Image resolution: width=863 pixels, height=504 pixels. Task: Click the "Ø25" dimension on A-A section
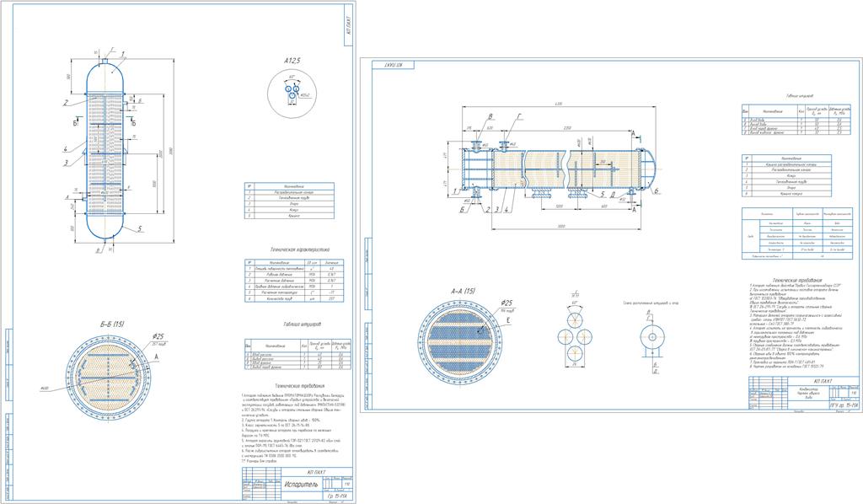click(507, 303)
